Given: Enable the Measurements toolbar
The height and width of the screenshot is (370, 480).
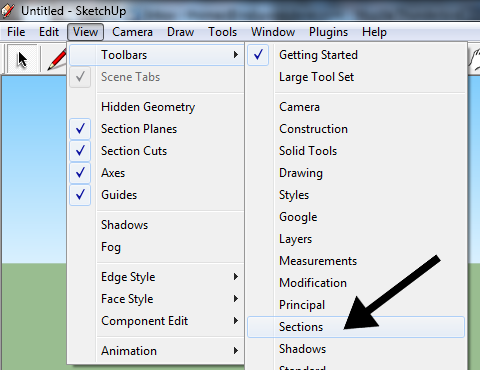Looking at the screenshot, I should pos(356,261).
